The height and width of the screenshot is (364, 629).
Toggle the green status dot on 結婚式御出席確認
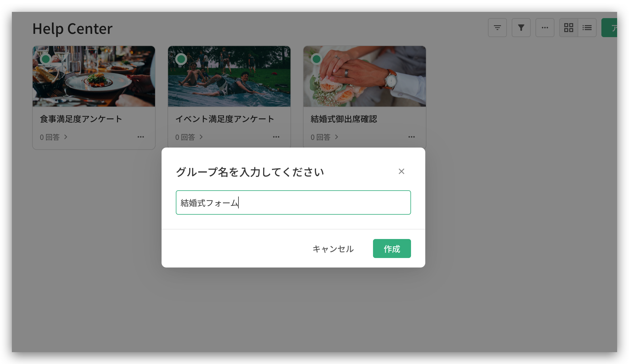(x=317, y=59)
